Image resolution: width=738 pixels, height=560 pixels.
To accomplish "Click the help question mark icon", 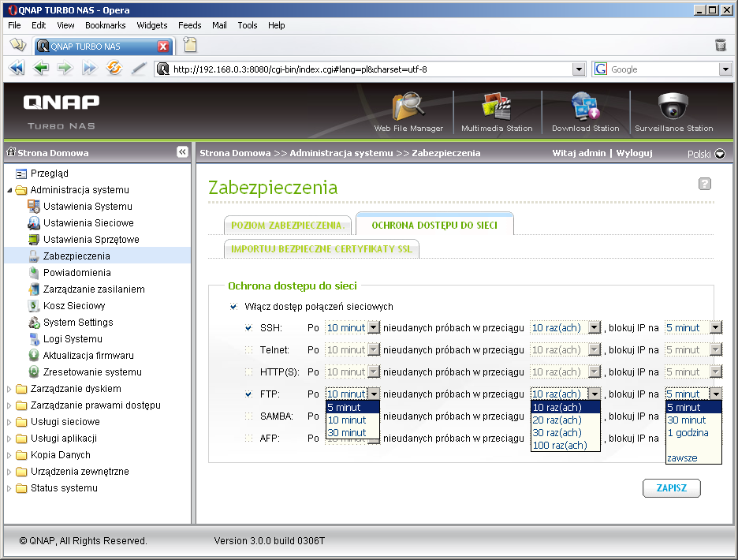I will click(705, 184).
